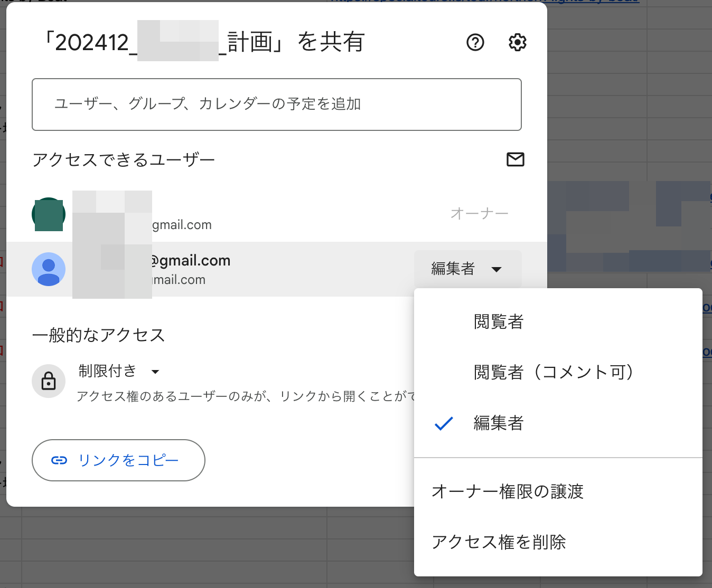Open sharing settings gear icon
This screenshot has height=588, width=712.
coord(517,42)
